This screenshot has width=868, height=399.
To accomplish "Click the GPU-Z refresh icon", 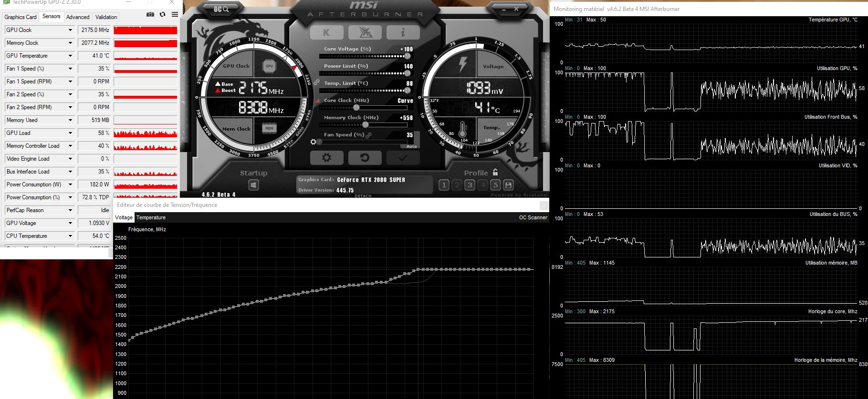I will point(163,15).
